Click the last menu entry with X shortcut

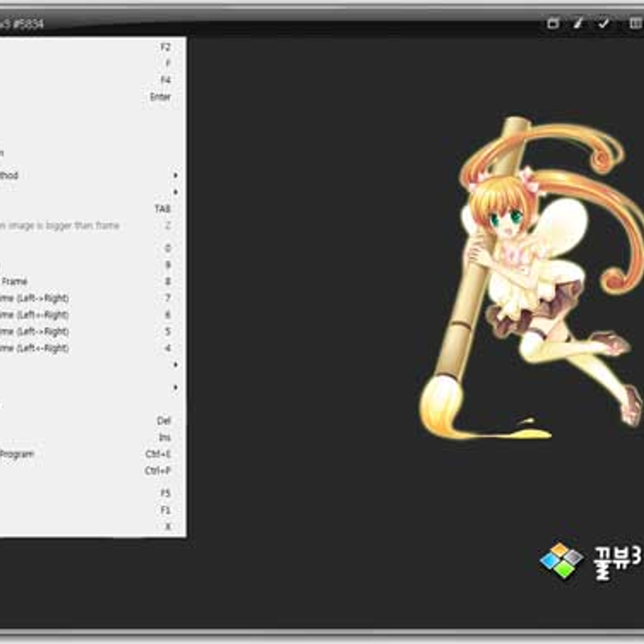pyautogui.click(x=93, y=526)
